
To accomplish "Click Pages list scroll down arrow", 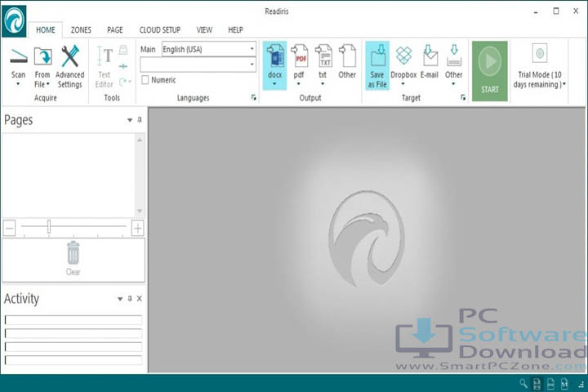I will pos(140,212).
